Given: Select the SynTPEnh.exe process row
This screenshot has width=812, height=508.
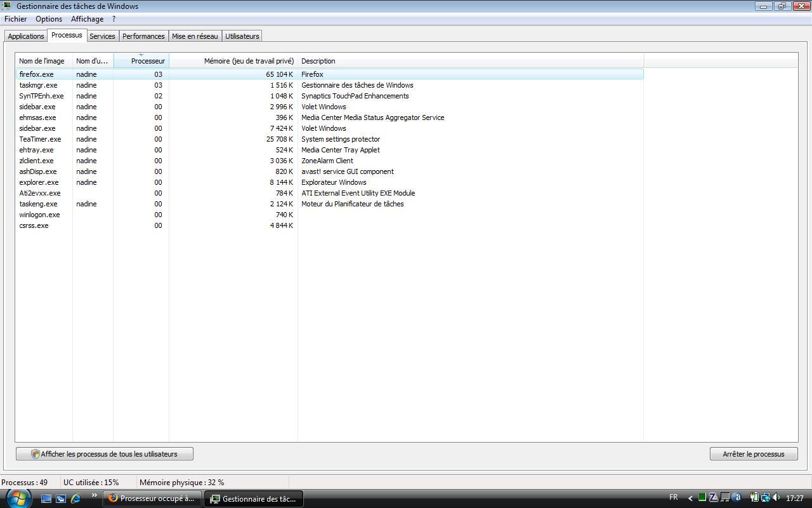Looking at the screenshot, I should click(330, 96).
